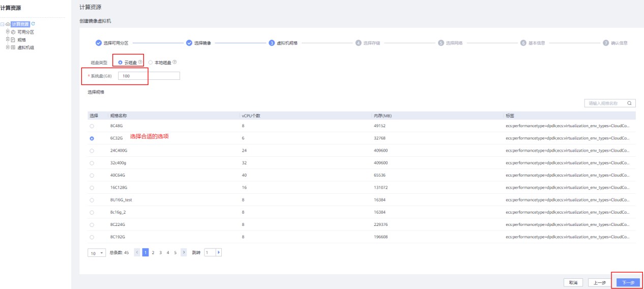Click step 7 circle 确认信息
644x289 pixels.
click(x=606, y=43)
